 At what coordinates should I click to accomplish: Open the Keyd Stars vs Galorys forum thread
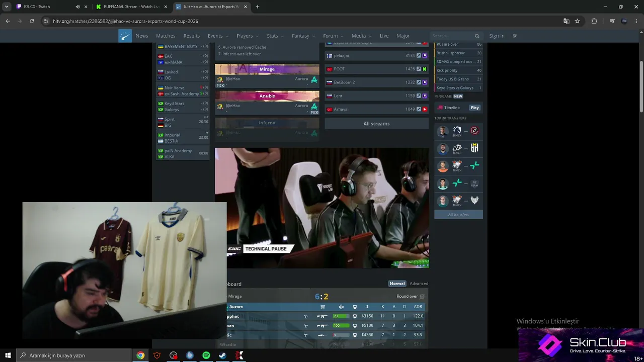[458, 88]
